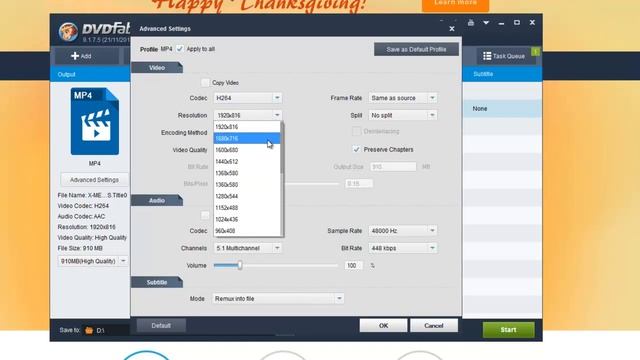Select 960x408 in resolution list
The height and width of the screenshot is (360, 640).
tap(247, 231)
